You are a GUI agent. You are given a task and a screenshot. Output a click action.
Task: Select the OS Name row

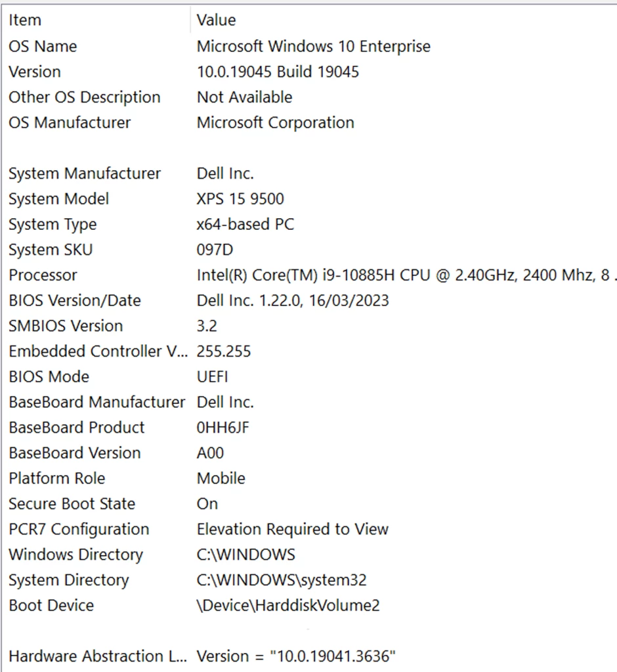coord(309,46)
